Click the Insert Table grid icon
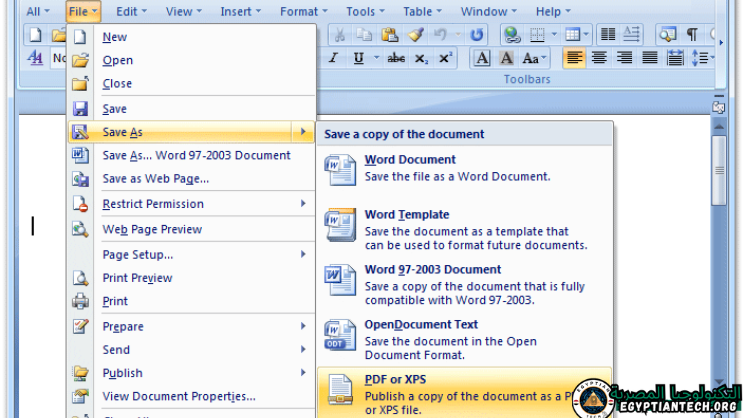This screenshot has height=418, width=743. [x=573, y=34]
